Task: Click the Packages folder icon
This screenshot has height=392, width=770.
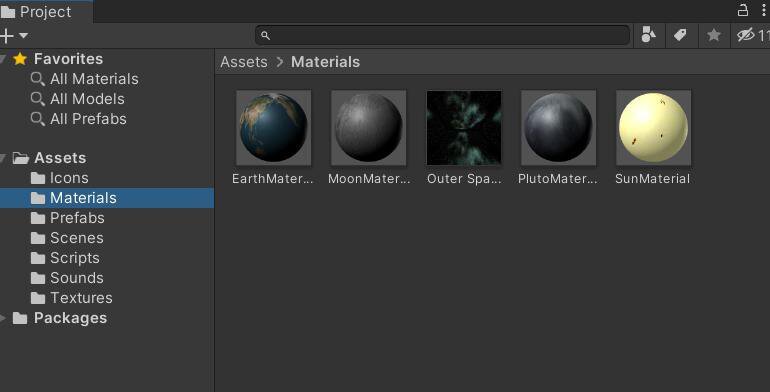Action: point(20,318)
